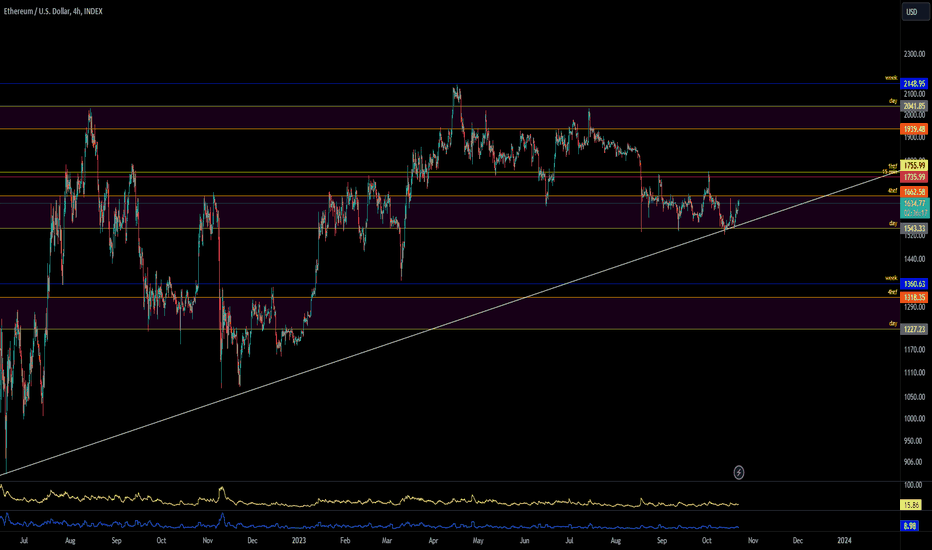Viewport: 932px width, 550px height.
Task: Select the 1543.33 day support label
Action: (x=913, y=229)
